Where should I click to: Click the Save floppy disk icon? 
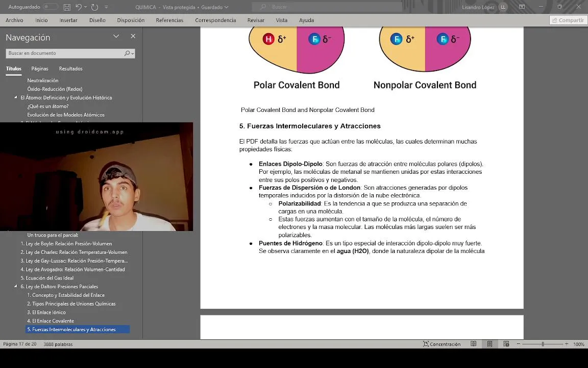pos(67,7)
